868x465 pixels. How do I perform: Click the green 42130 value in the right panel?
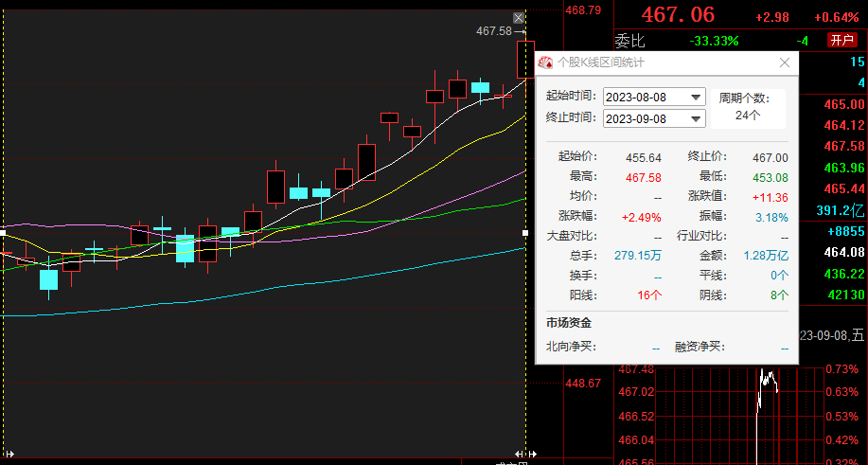tap(846, 295)
